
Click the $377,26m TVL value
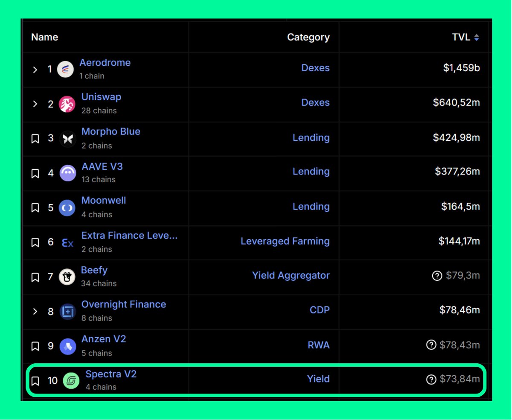click(457, 171)
